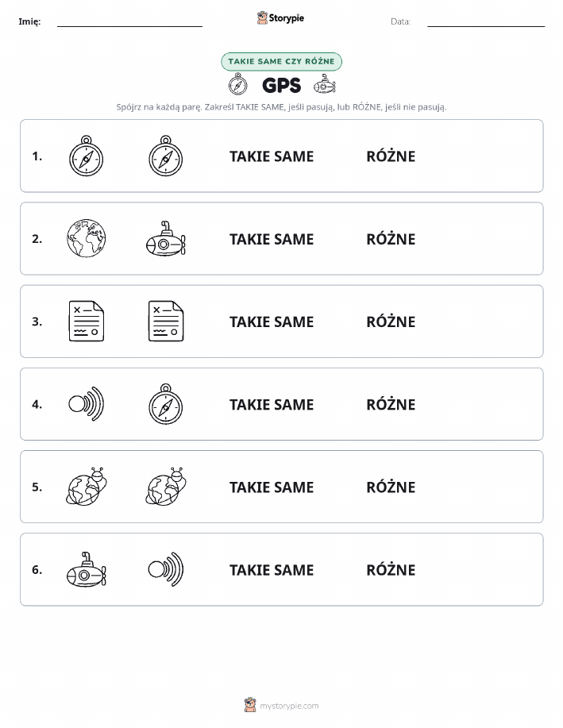Click the signal waves icon in row 6
The image size is (563, 728).
(x=166, y=569)
